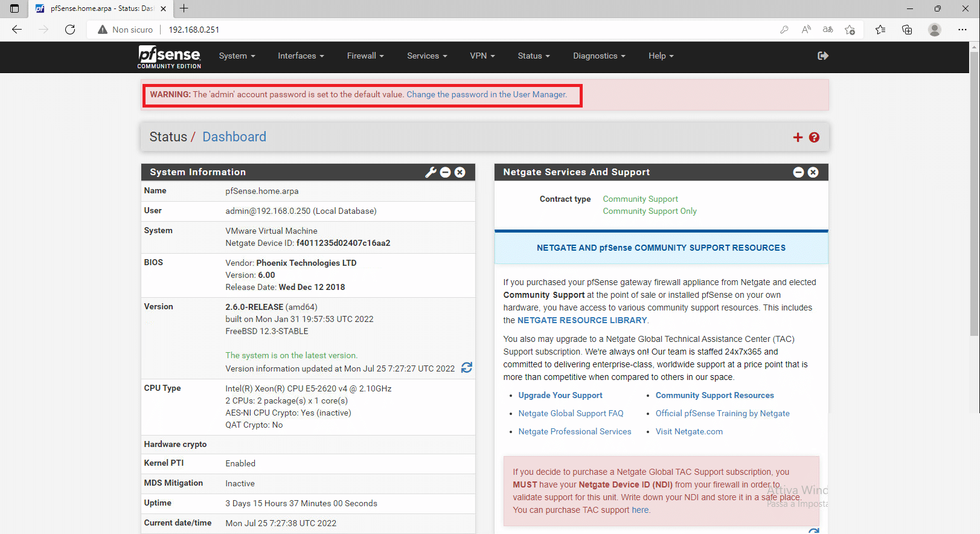Screen dimensions: 980x534
Task: Reload the page in the browser
Action: (70, 30)
